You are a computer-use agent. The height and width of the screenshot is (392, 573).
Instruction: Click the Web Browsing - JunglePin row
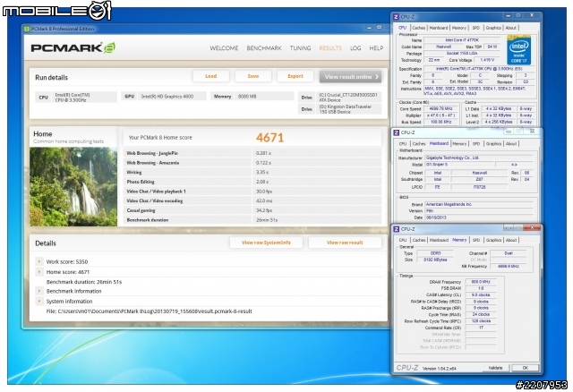(252, 153)
